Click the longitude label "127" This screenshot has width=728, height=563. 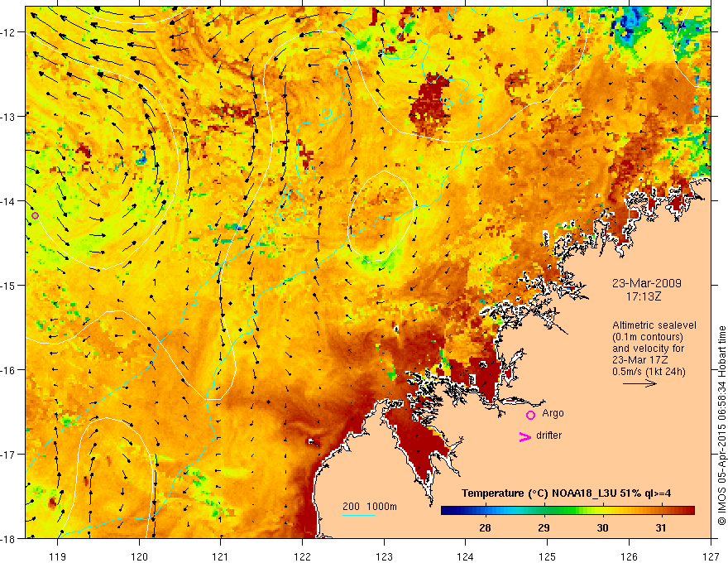(711, 556)
